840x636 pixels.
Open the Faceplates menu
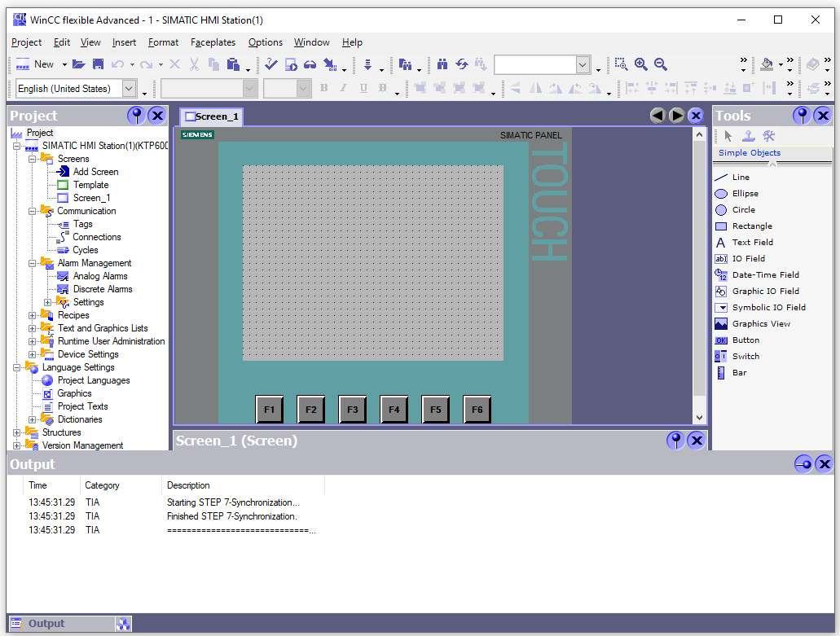(x=213, y=42)
